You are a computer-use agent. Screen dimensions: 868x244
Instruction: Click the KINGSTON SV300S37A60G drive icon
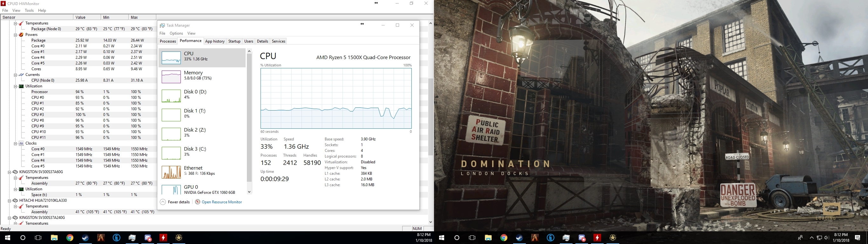pyautogui.click(x=15, y=172)
